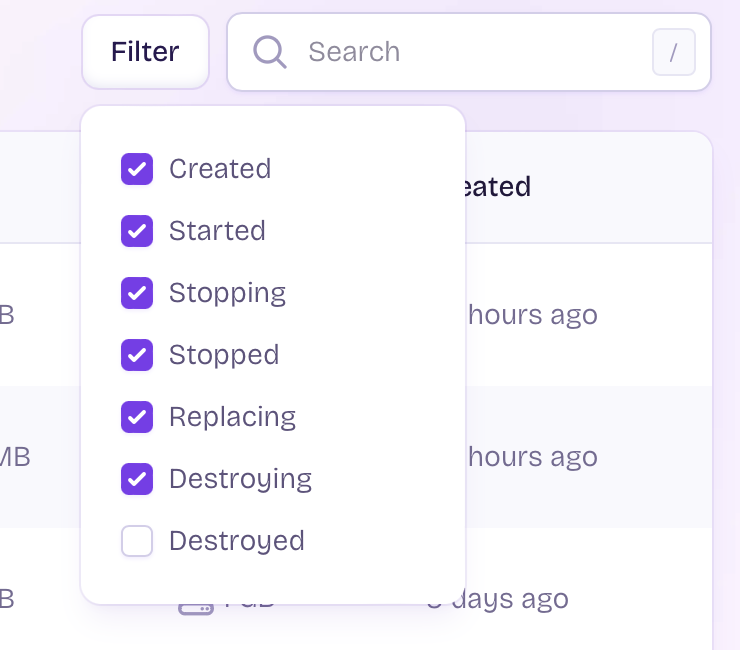Open the Filter dropdown button
Viewport: 740px width, 650px height.
pyautogui.click(x=145, y=52)
